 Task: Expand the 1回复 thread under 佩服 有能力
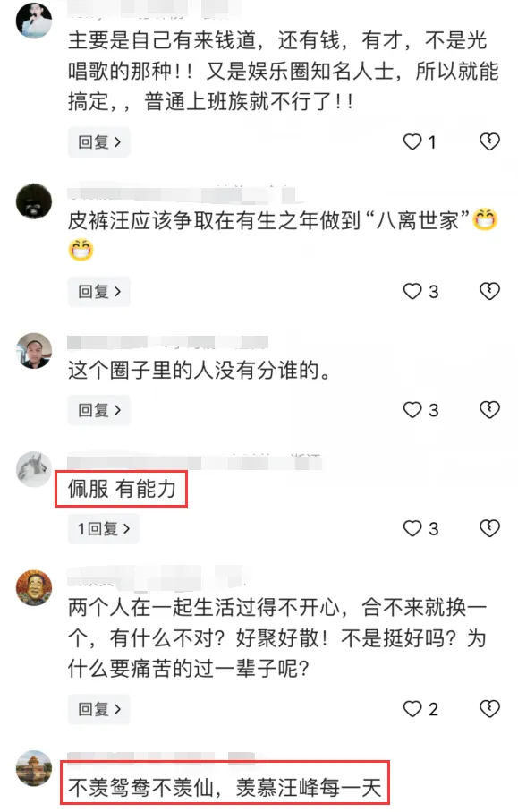104,529
